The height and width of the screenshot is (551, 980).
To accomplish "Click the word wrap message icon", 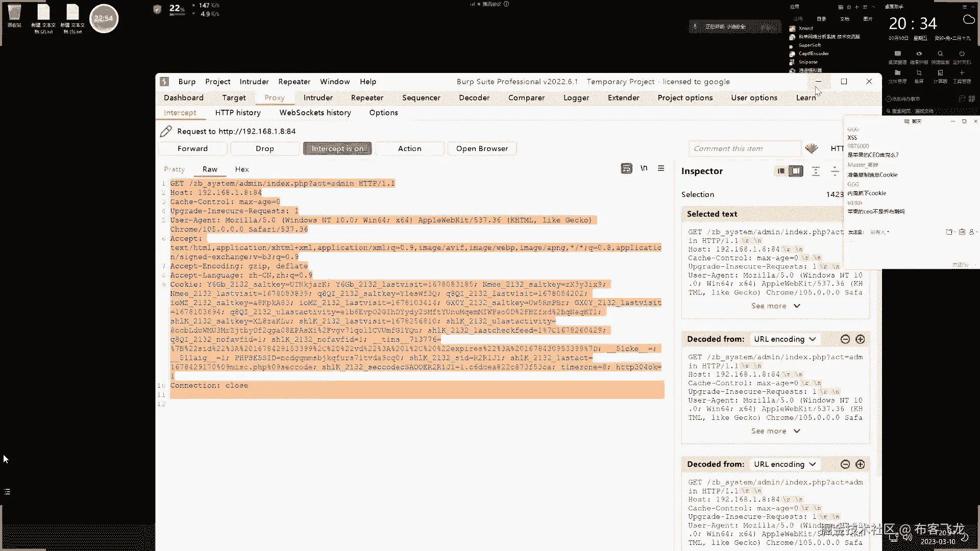I will 626,168.
